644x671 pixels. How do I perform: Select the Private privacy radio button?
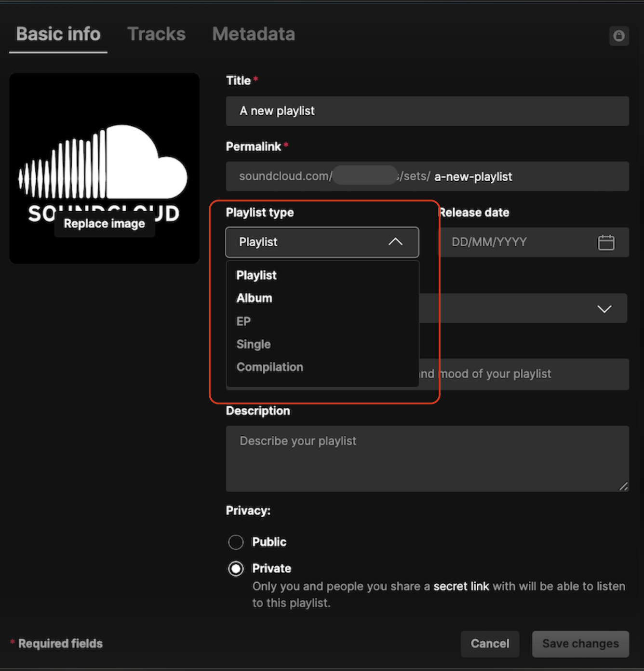[236, 569]
